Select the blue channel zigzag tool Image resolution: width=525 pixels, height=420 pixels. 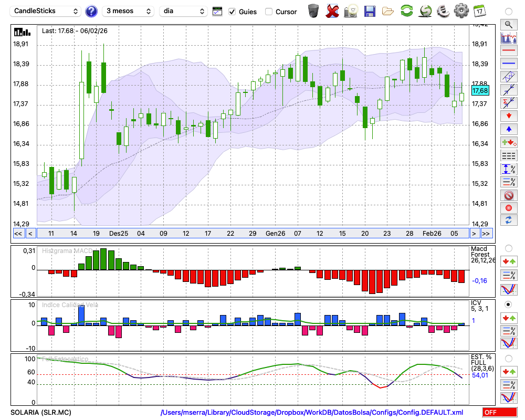(x=509, y=76)
